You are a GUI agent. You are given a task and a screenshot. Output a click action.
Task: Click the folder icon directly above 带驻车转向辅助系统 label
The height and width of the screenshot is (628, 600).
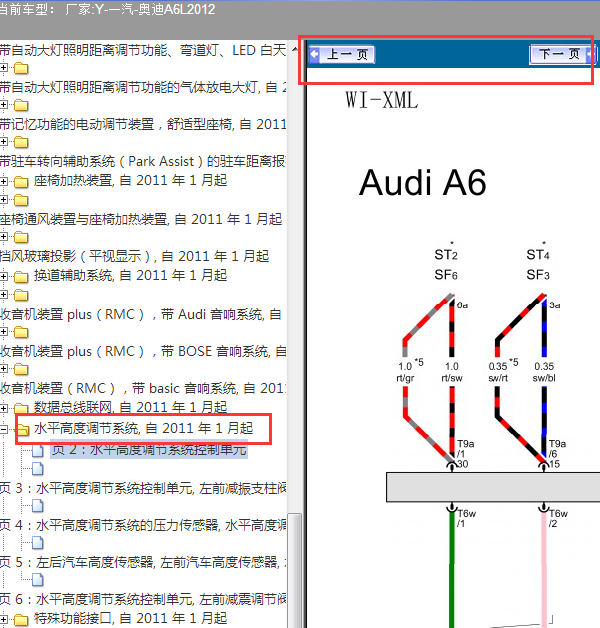(x=21, y=142)
